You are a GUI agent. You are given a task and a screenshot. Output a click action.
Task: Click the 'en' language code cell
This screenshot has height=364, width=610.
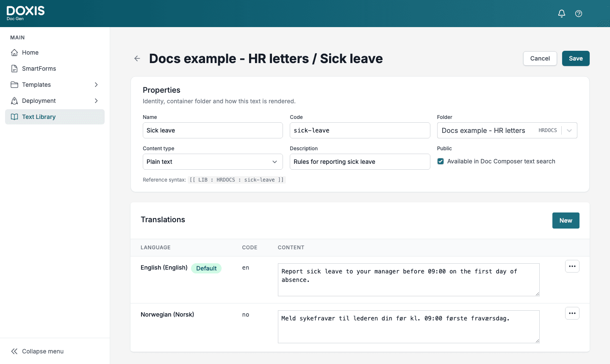coord(246,267)
